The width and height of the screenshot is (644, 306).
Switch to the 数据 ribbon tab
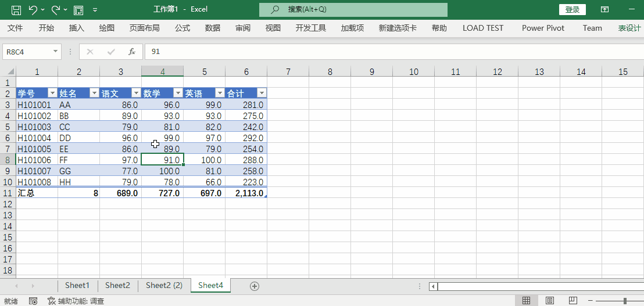click(x=212, y=28)
